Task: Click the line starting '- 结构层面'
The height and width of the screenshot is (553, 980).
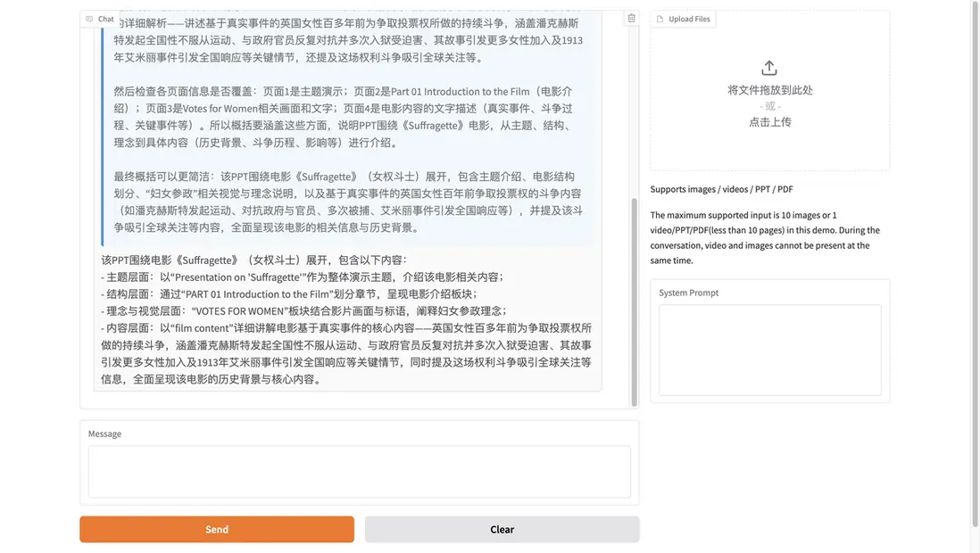Action: [x=289, y=293]
